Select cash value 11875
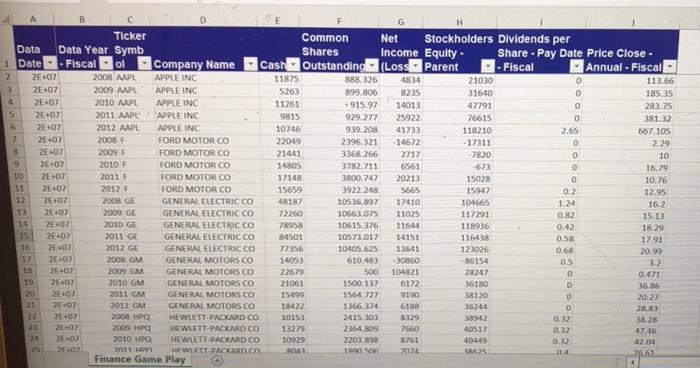Viewport: 700px width, 368px height. (x=286, y=79)
